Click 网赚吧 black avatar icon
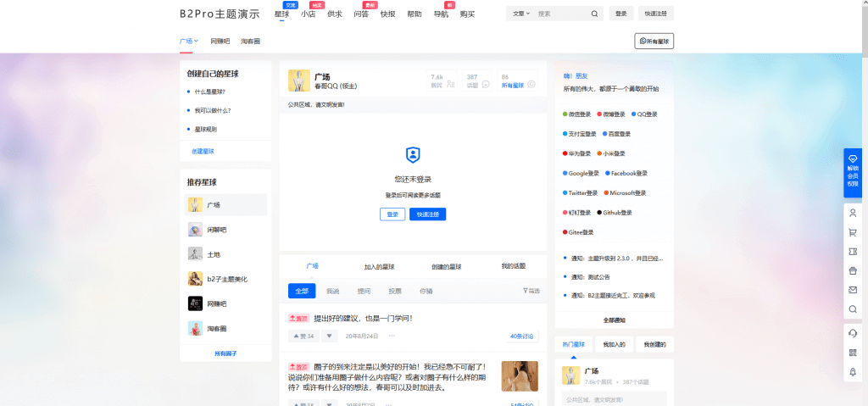The image size is (868, 406). click(x=195, y=303)
